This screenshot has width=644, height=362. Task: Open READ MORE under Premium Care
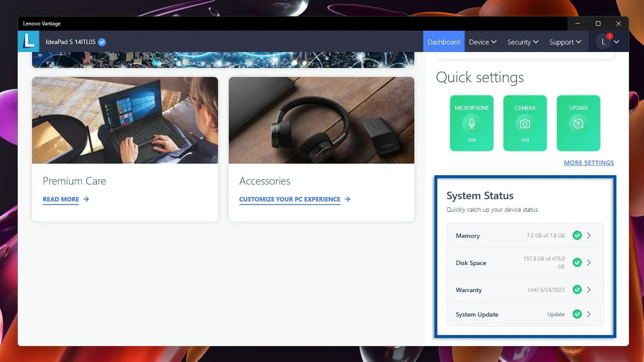coord(61,199)
